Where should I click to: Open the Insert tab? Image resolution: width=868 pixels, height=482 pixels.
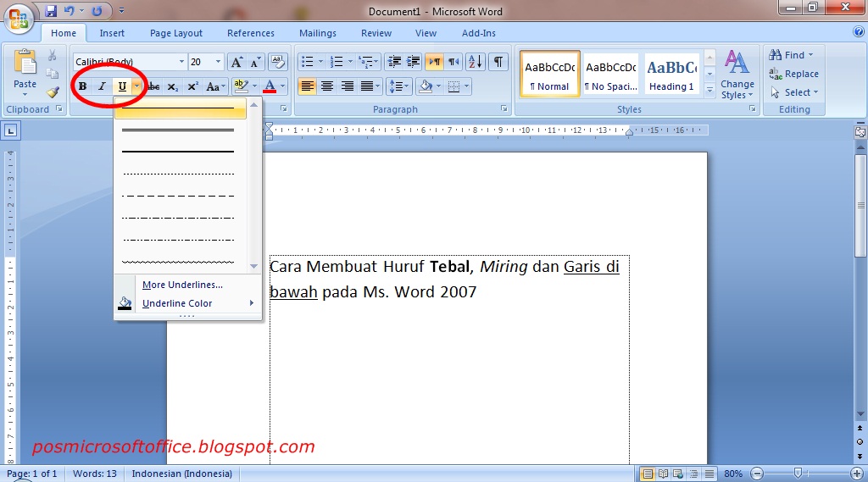(x=112, y=33)
